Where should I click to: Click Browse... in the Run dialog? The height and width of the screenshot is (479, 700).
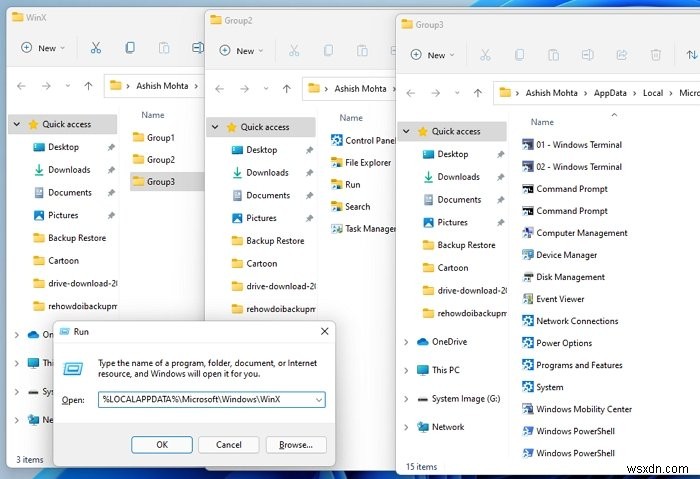tap(296, 445)
